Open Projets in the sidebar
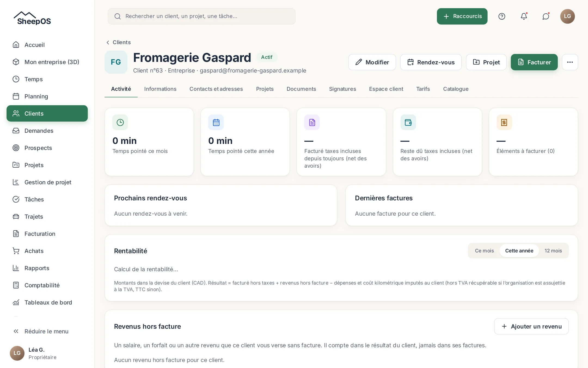 [47, 165]
